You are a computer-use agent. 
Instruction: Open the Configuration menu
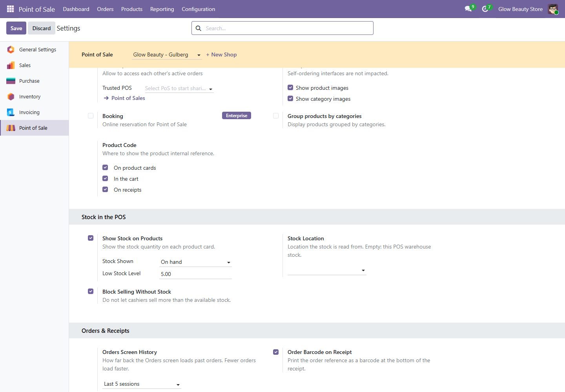[198, 9]
